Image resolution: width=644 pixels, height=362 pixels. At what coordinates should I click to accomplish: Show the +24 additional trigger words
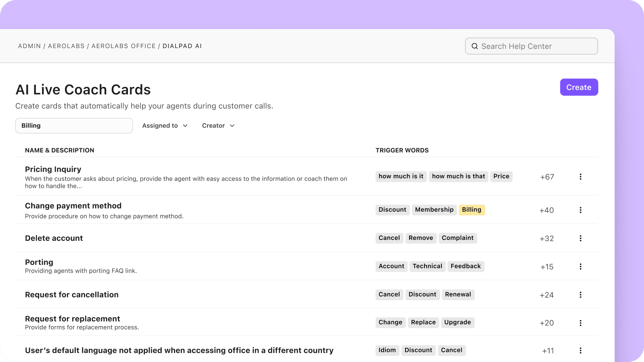(x=547, y=295)
